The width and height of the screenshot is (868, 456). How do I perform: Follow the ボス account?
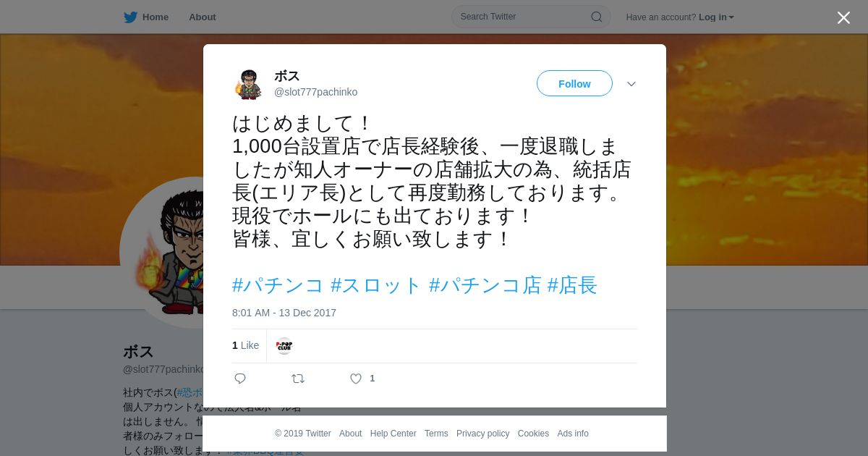[574, 83]
